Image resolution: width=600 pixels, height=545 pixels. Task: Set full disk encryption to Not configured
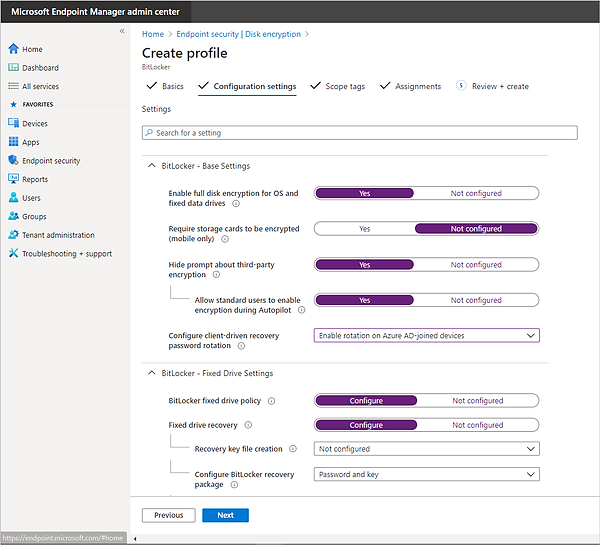pyautogui.click(x=476, y=194)
